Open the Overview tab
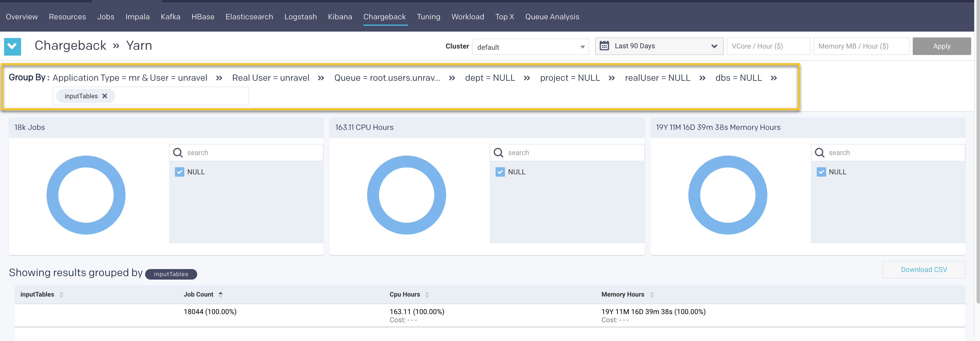This screenshot has height=341, width=980. click(21, 17)
